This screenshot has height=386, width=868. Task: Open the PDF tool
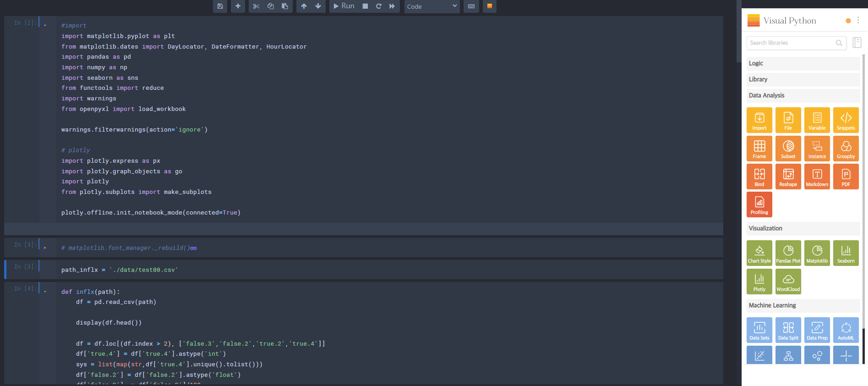point(846,176)
